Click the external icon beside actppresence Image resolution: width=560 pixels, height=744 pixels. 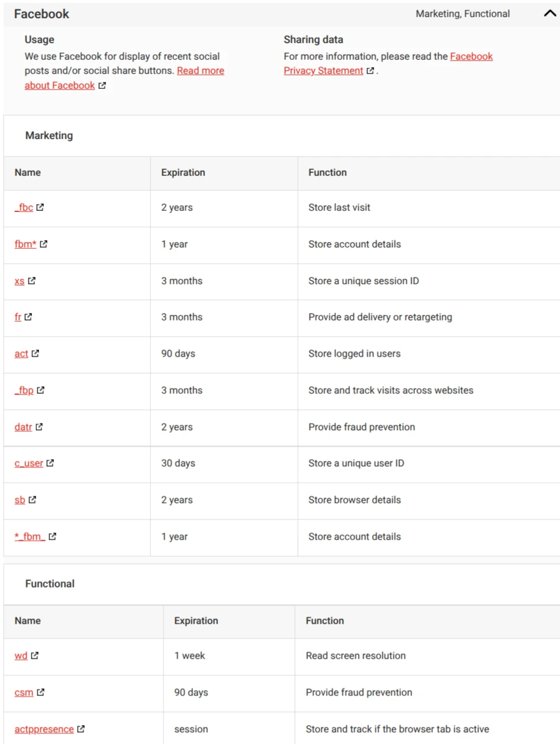[x=81, y=729]
